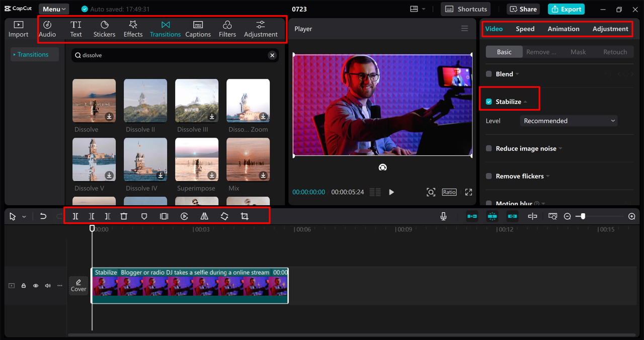
Task: Toggle track lock icon
Action: [24, 286]
